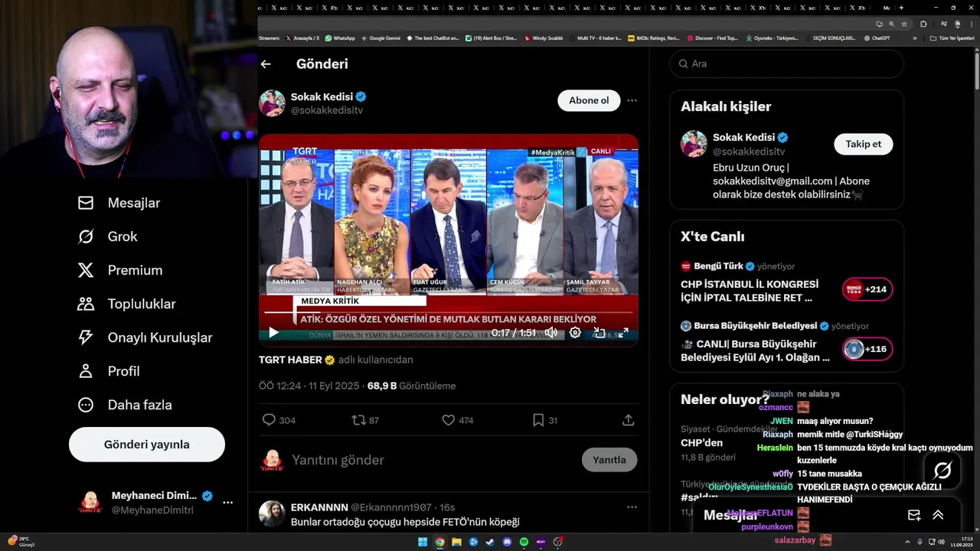Screen dimensions: 980x551
Task: Open Grok from the sidebar
Action: (x=108, y=236)
